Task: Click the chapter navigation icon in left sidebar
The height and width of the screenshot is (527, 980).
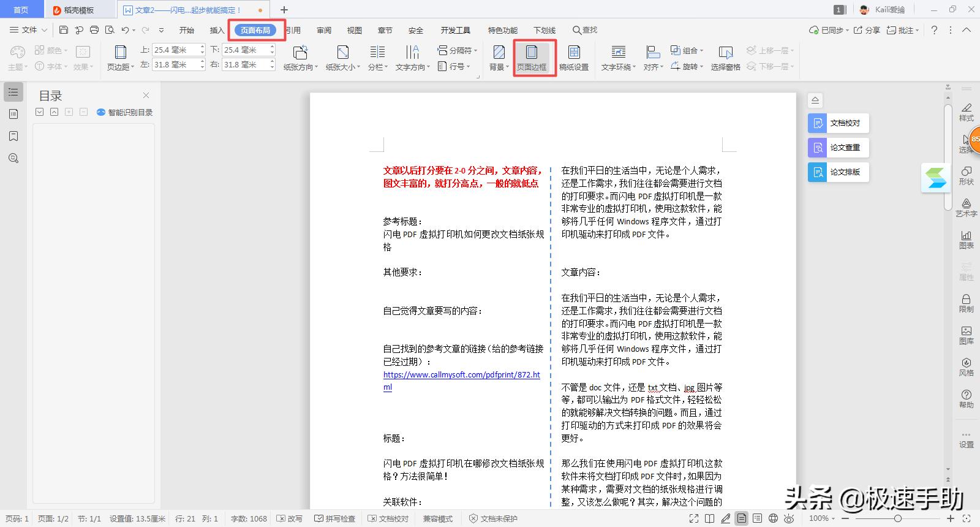Action: tap(13, 114)
